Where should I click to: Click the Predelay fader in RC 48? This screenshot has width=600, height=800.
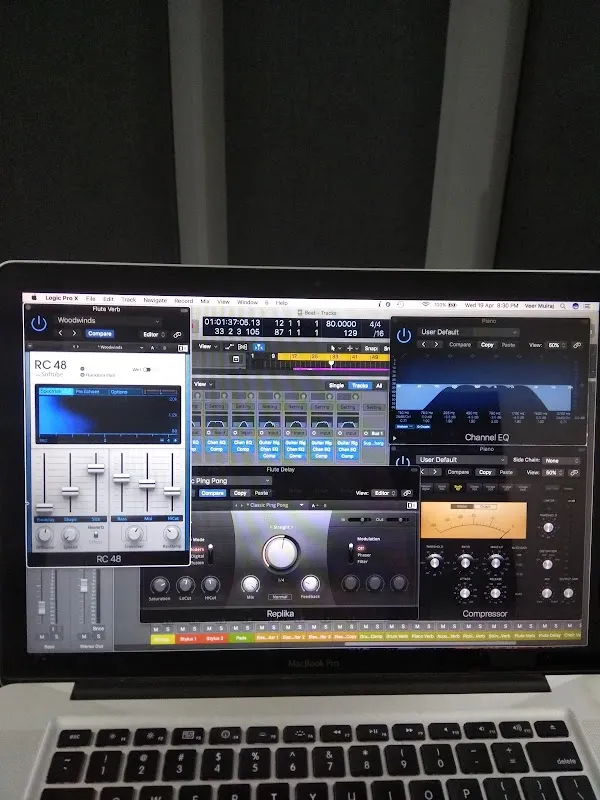click(x=44, y=507)
